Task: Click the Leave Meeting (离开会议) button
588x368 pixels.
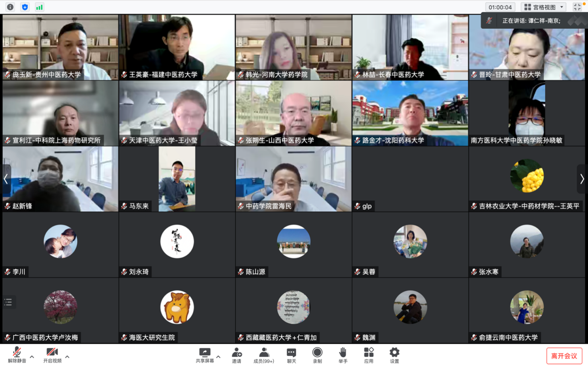Action: click(x=564, y=356)
